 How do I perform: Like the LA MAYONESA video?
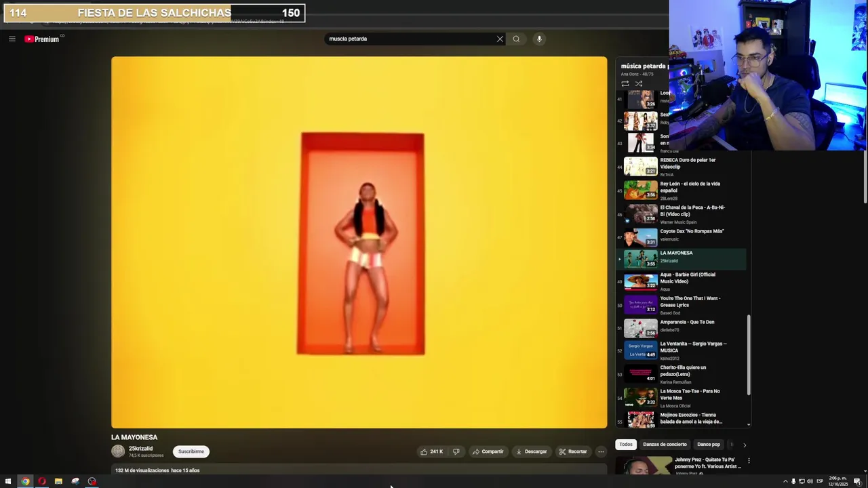click(431, 451)
